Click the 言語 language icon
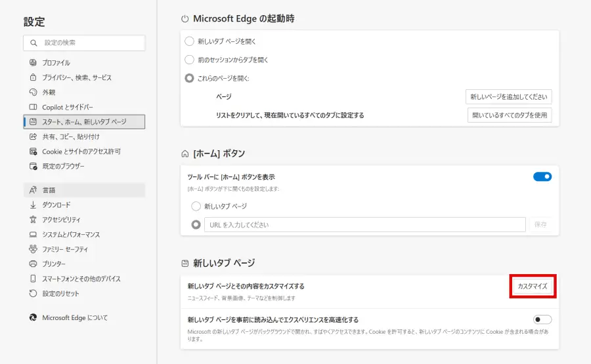Image resolution: width=591 pixels, height=364 pixels. pos(33,190)
